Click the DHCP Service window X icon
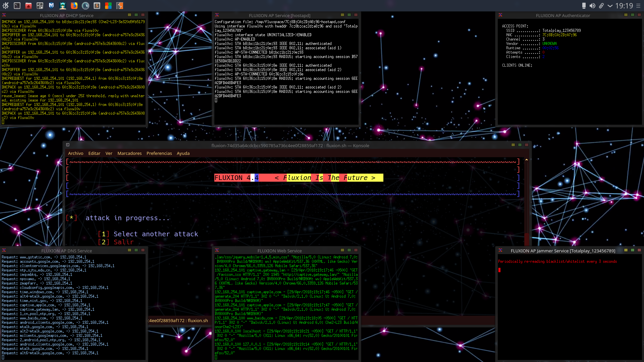 4,15
